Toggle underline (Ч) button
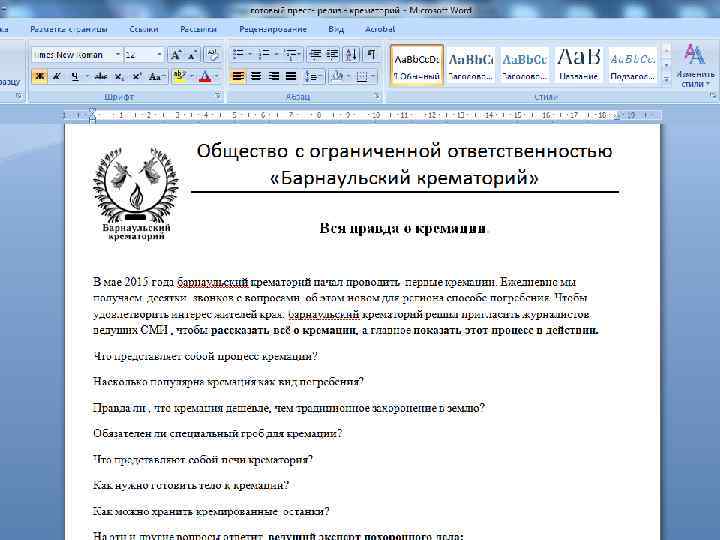Image resolution: width=720 pixels, height=540 pixels. point(75,76)
